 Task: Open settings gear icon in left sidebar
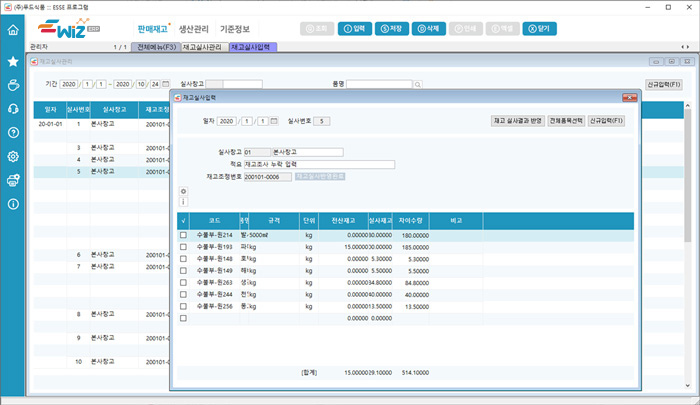click(13, 156)
